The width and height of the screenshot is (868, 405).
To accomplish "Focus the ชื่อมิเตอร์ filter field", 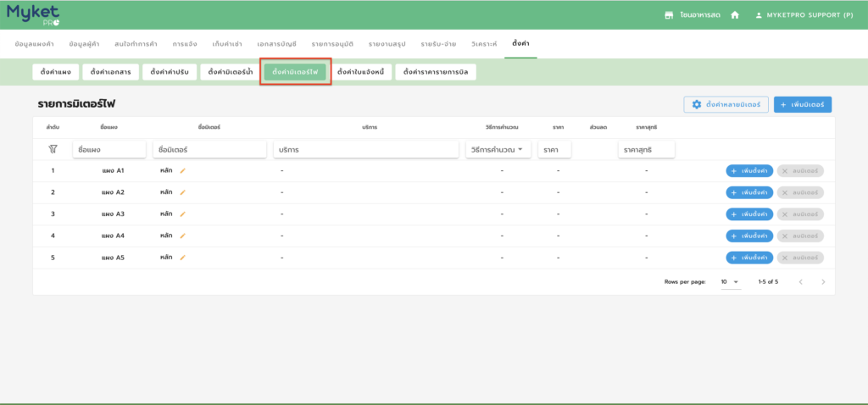I will (x=210, y=149).
